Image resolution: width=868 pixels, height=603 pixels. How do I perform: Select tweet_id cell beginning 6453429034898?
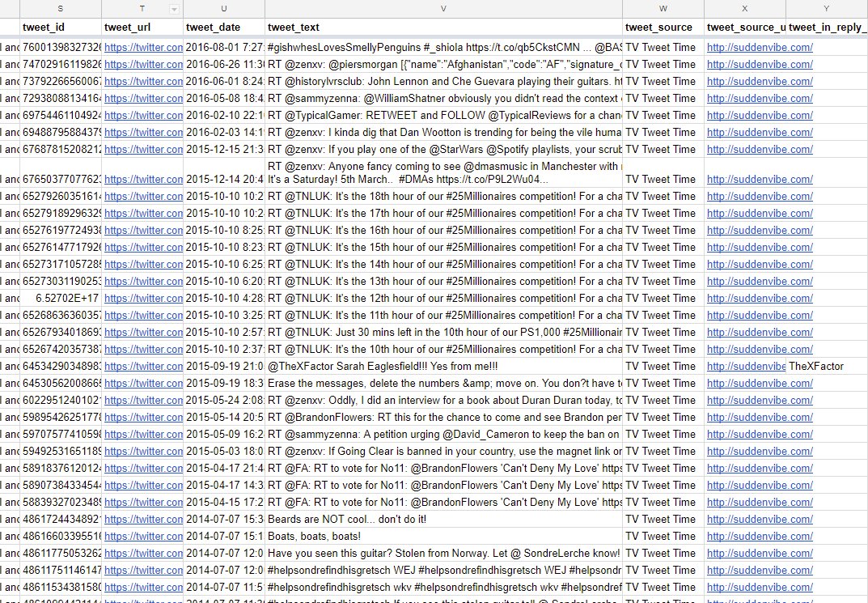click(x=61, y=366)
